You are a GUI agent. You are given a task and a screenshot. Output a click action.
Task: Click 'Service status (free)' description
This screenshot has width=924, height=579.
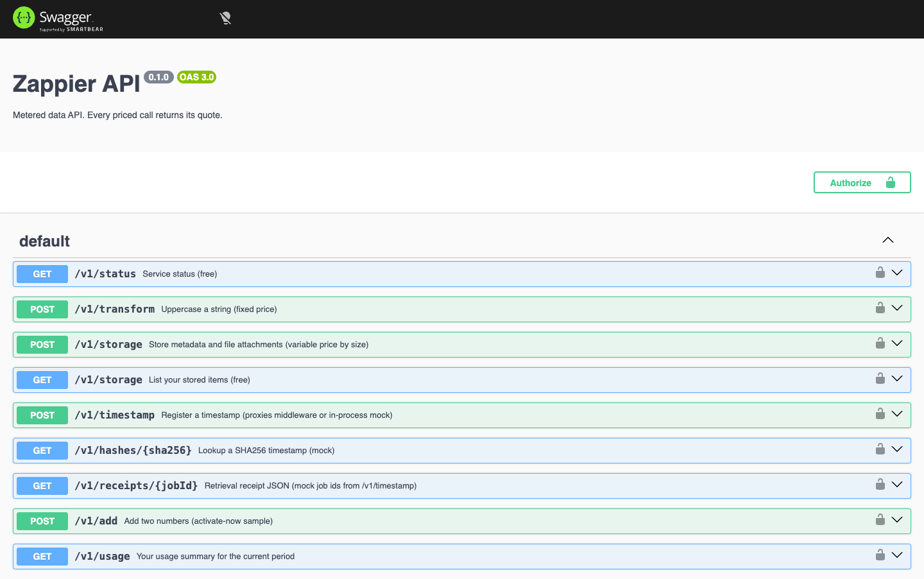click(180, 274)
